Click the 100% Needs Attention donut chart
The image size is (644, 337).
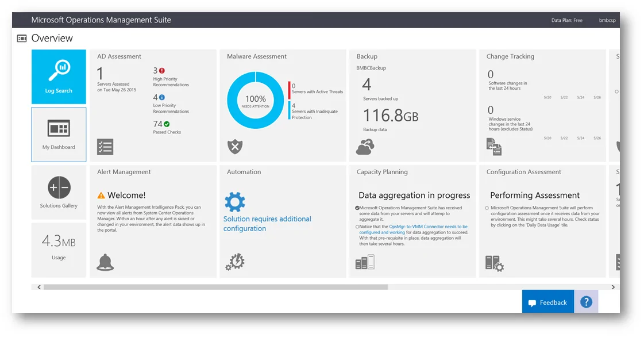256,100
